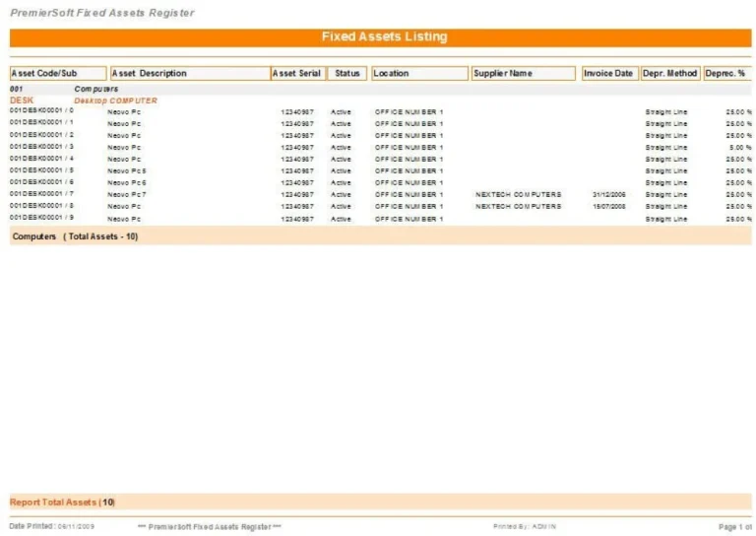Click the Date Printed: 06/11/2009 footer

(x=51, y=526)
